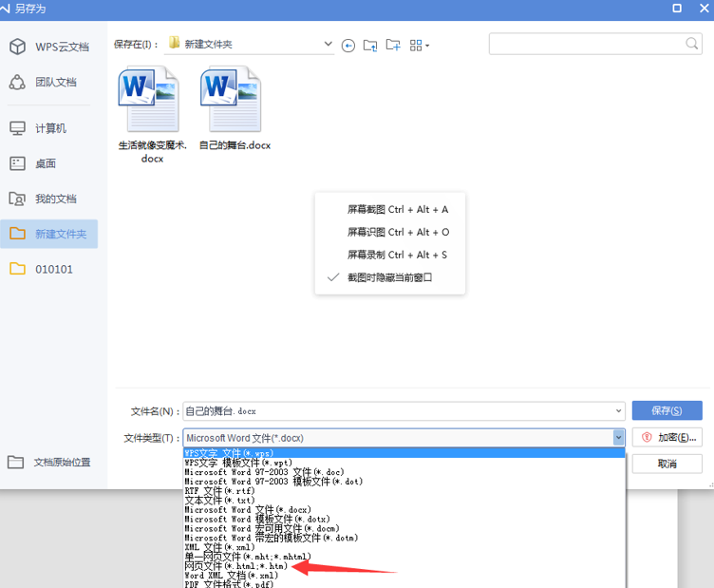The height and width of the screenshot is (588, 714).
Task: Maximize the 另存为 dialog window
Action: tap(677, 8)
